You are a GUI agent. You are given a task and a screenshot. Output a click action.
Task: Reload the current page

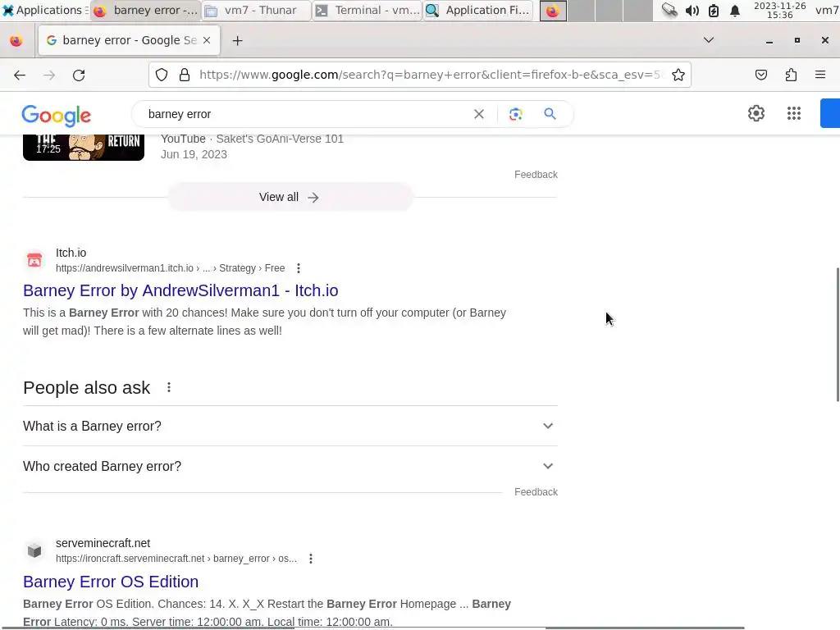79,75
